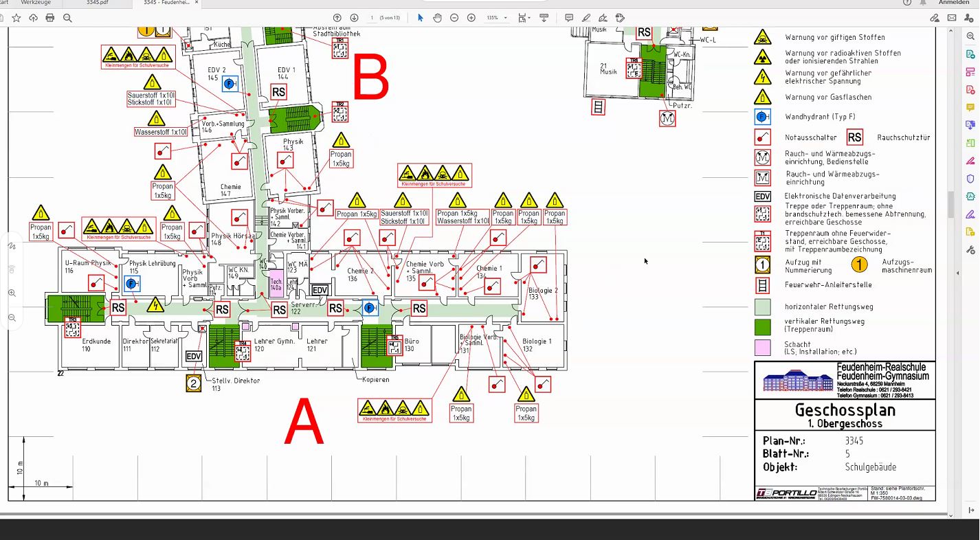Go to previous page with up arrow

coord(337,18)
